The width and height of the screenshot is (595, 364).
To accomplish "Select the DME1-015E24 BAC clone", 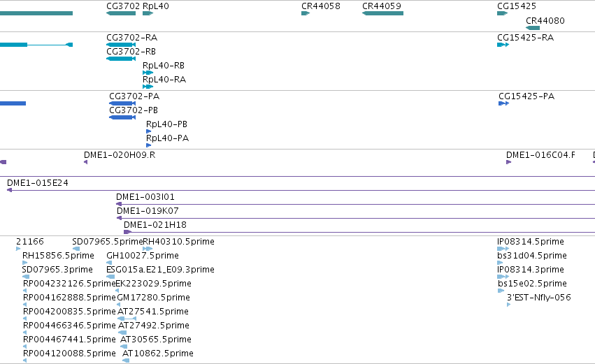I will pyautogui.click(x=301, y=190).
